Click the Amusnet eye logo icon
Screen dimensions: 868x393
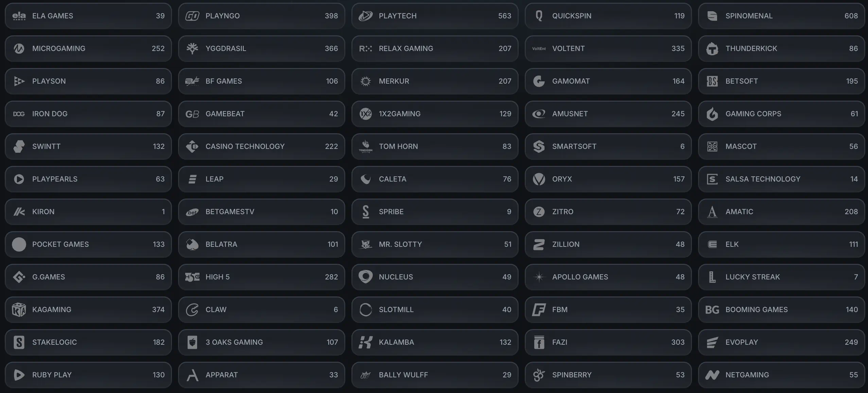point(539,114)
